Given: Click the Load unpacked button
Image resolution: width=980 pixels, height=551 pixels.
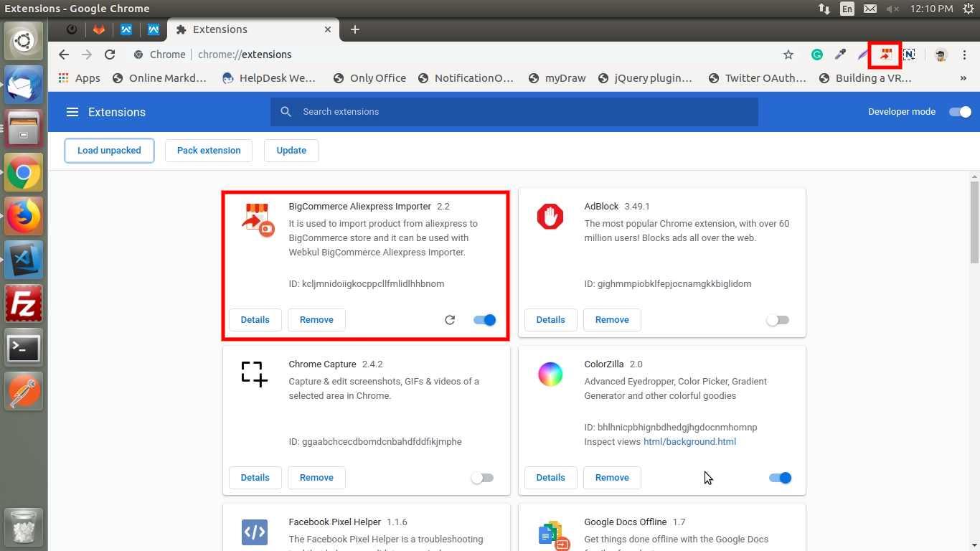Looking at the screenshot, I should tap(109, 151).
